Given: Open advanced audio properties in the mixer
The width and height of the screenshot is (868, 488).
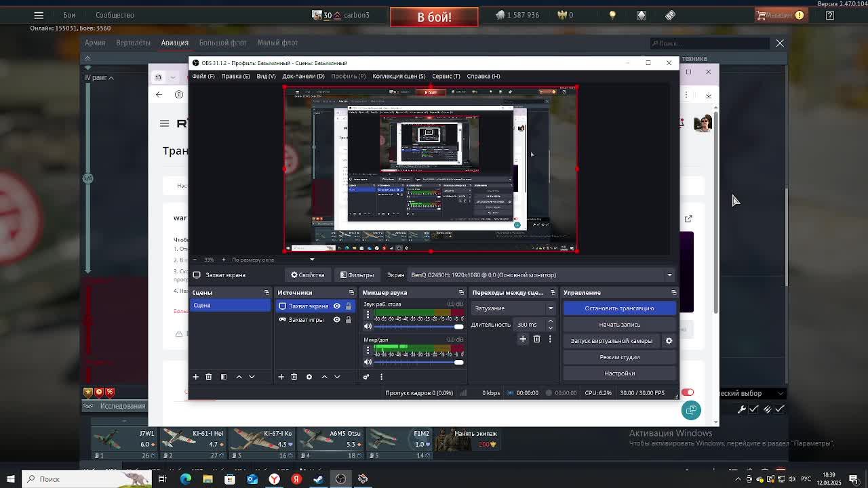Looking at the screenshot, I should [x=366, y=377].
